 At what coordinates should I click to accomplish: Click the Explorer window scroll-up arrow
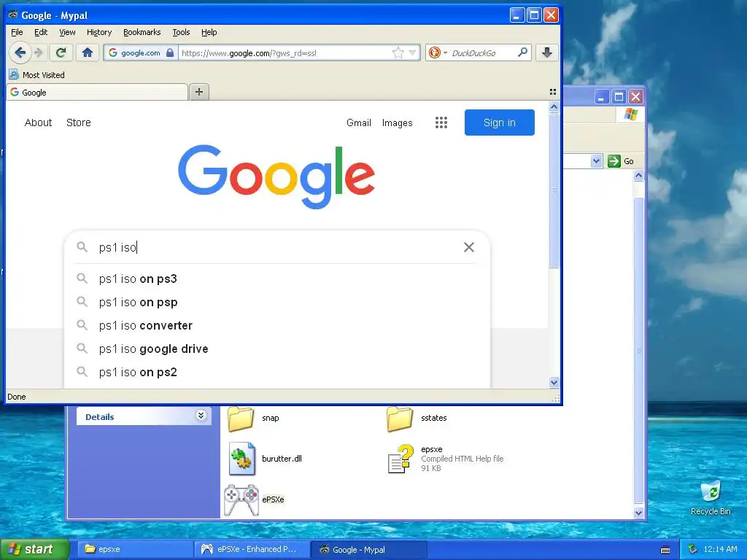(638, 176)
